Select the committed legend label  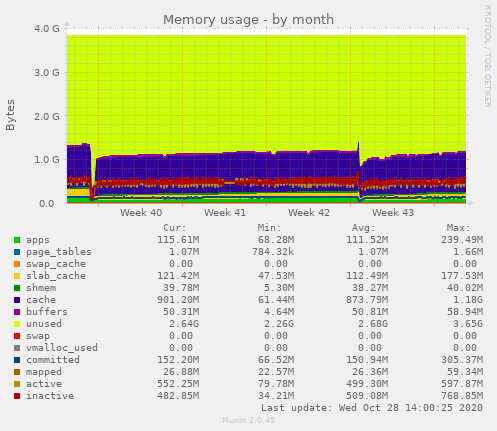pos(53,360)
